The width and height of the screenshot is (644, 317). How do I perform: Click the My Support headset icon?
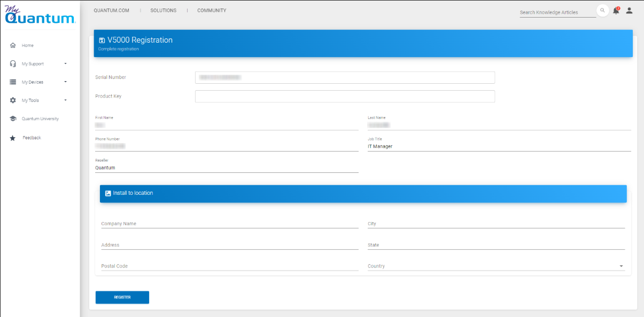pyautogui.click(x=13, y=64)
